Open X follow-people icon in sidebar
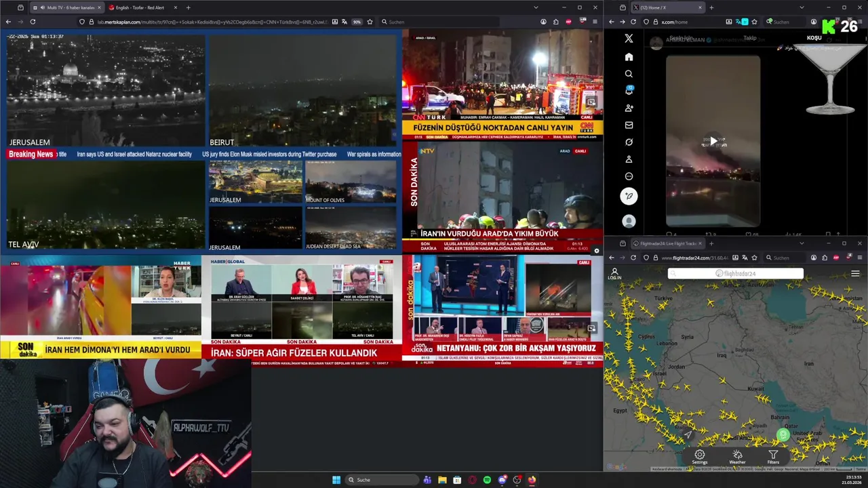868x488 pixels. [629, 108]
